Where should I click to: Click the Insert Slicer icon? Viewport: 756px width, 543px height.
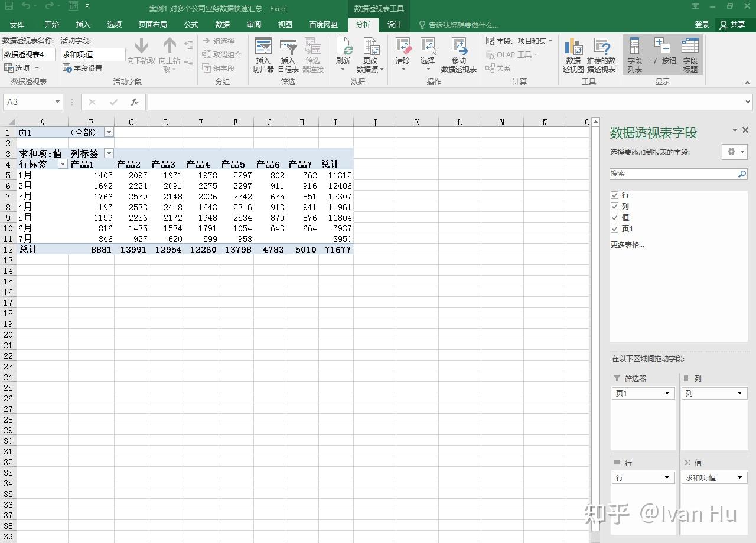point(263,47)
